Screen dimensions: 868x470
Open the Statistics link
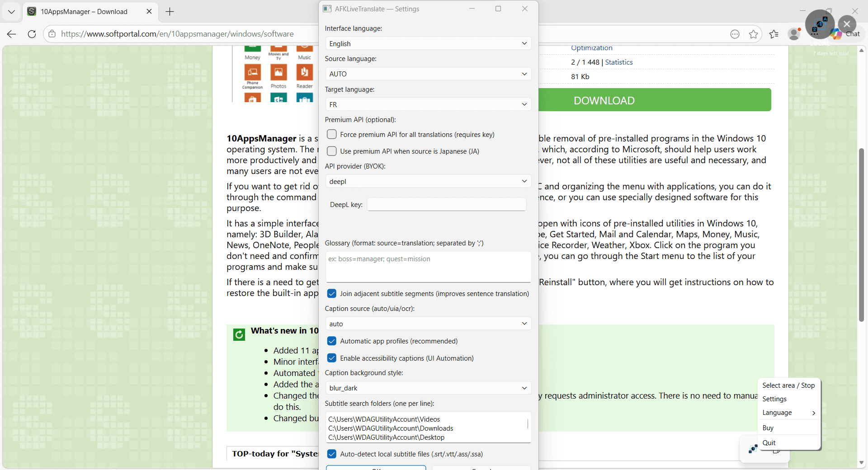pyautogui.click(x=619, y=62)
